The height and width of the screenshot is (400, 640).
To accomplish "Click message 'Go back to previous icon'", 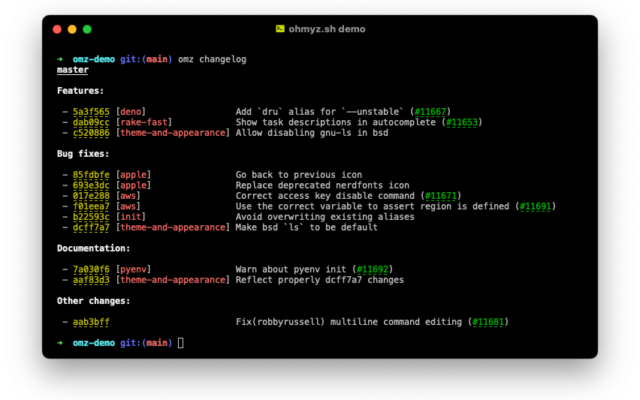I will pyautogui.click(x=299, y=175).
